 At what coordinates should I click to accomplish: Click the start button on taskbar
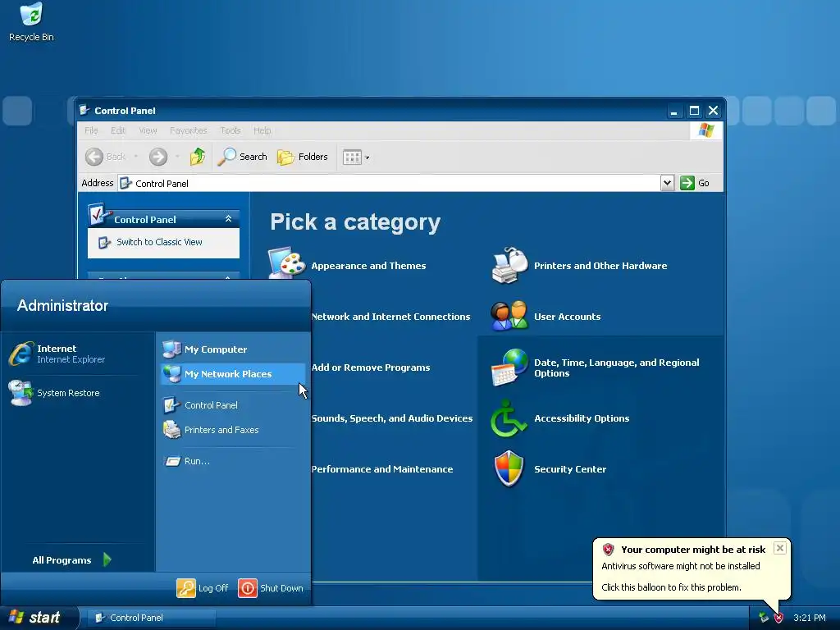pos(38,617)
